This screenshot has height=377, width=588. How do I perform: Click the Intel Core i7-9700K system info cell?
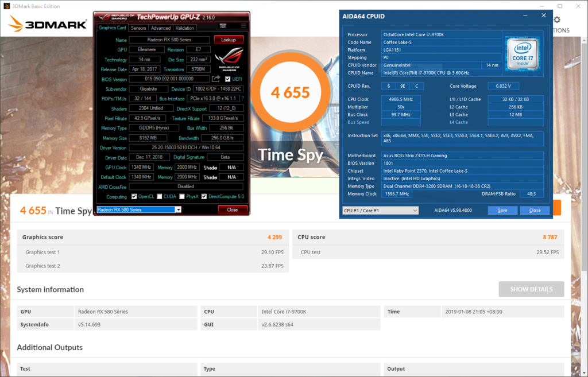click(319, 312)
